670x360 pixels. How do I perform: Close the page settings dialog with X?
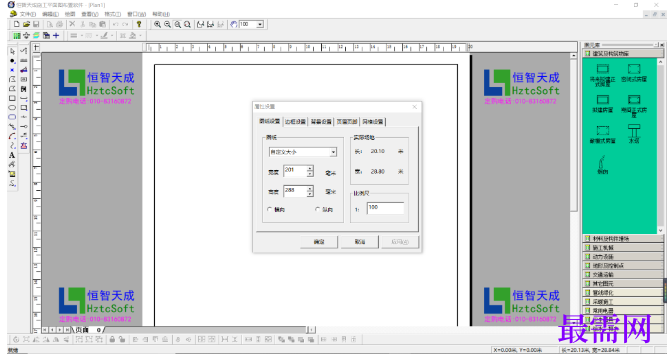[x=414, y=107]
